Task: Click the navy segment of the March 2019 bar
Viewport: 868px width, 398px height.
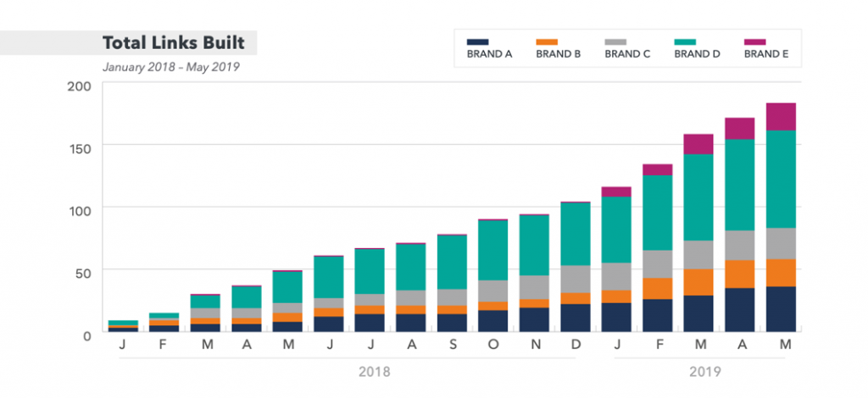Action: click(x=698, y=313)
